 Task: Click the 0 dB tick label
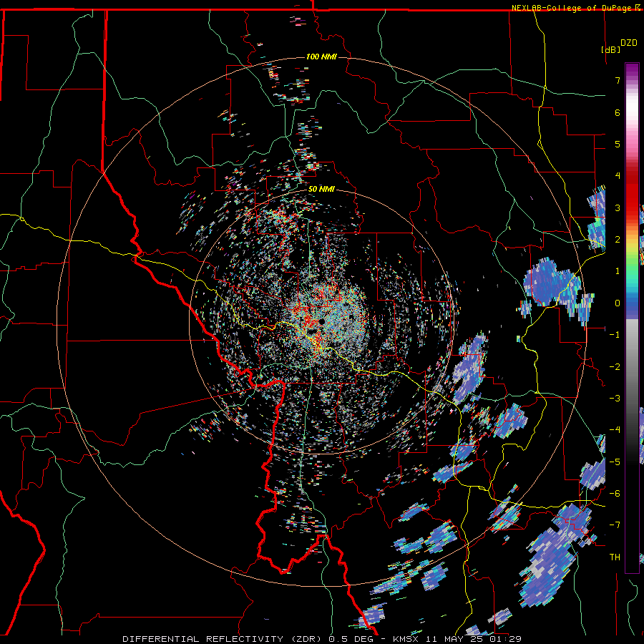pos(618,303)
